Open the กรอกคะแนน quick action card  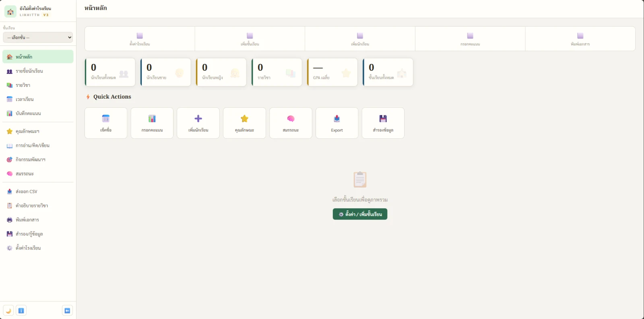pos(152,123)
